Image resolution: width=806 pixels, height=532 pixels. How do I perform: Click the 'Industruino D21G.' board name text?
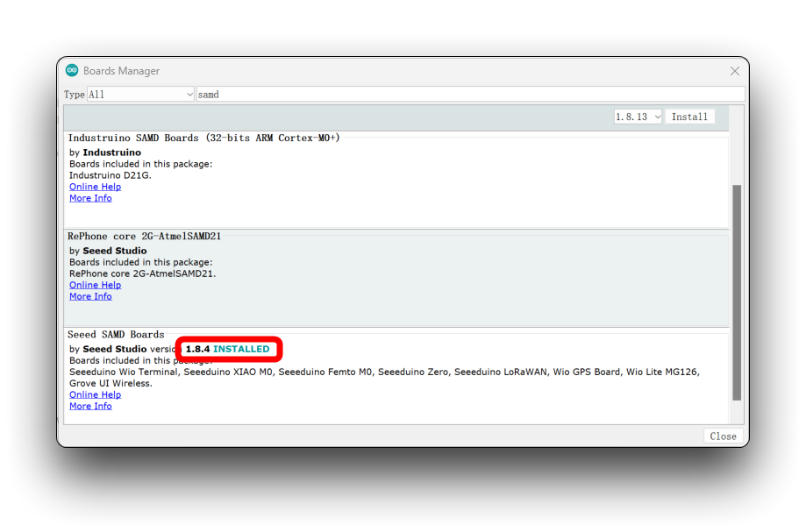click(x=111, y=175)
